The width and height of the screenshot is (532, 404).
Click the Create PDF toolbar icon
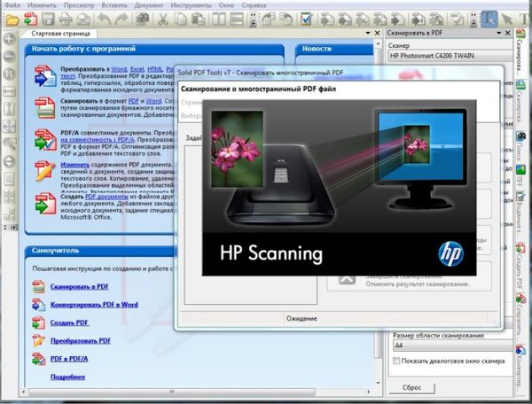pyautogui.click(x=30, y=19)
